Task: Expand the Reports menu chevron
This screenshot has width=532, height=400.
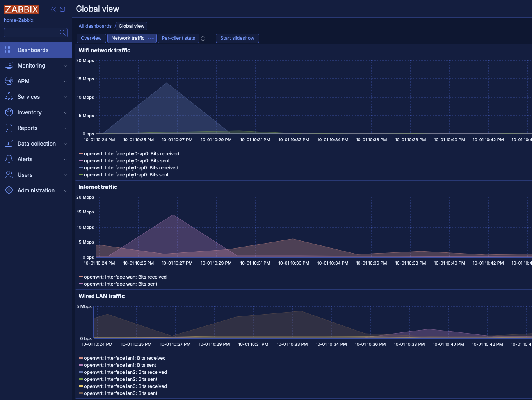Action: click(65, 128)
